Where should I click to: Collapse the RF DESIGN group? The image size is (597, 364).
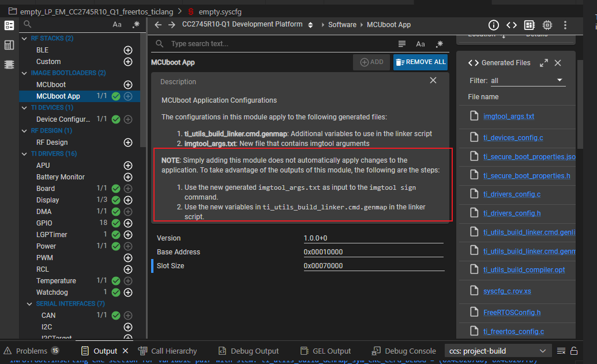point(24,130)
